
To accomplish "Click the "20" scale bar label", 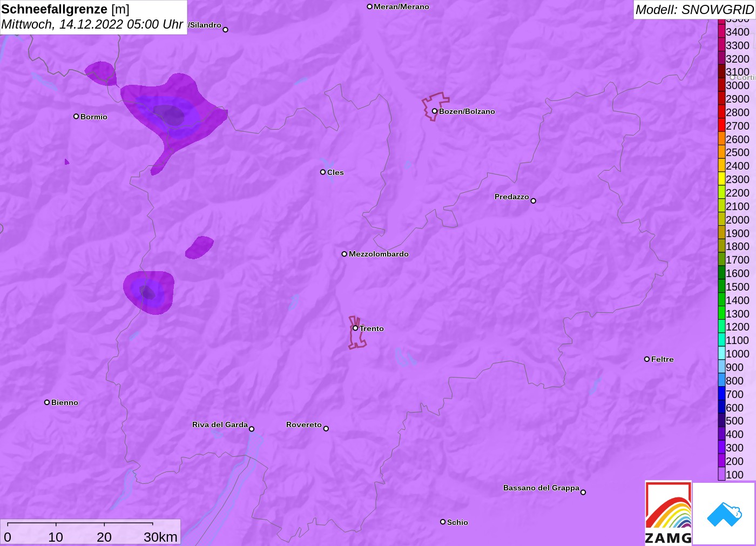I will (x=104, y=537).
